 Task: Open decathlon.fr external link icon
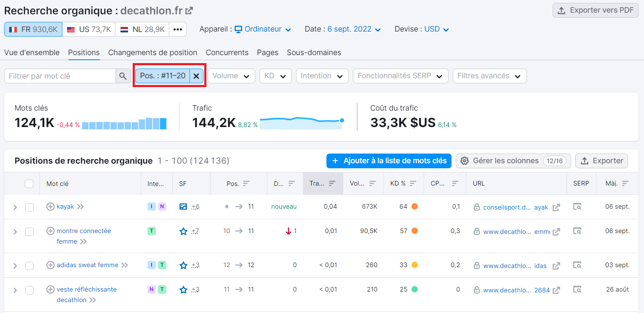point(190,11)
